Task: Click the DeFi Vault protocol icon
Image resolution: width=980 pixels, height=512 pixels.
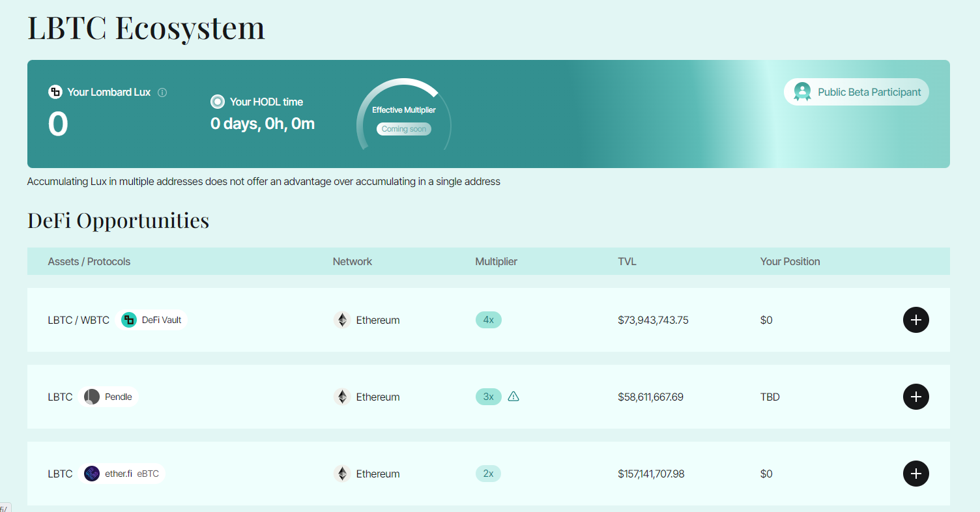Action: pos(129,320)
